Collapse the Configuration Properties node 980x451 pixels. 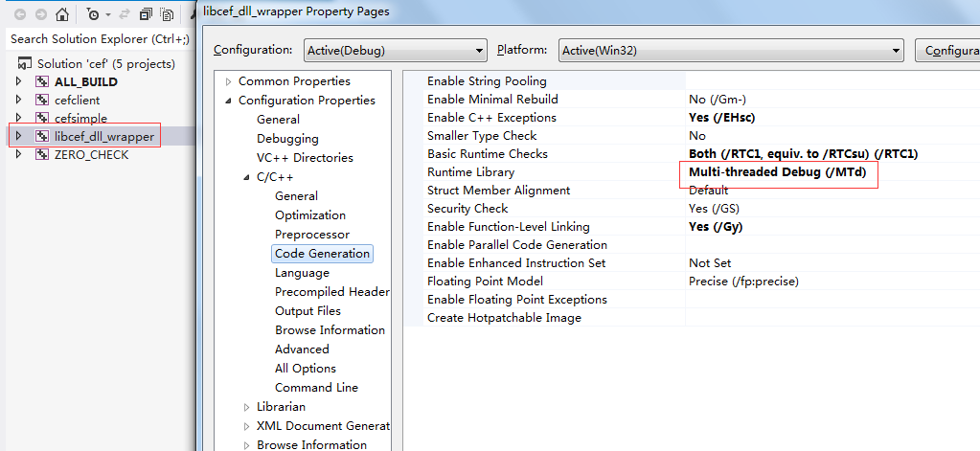[x=229, y=101]
